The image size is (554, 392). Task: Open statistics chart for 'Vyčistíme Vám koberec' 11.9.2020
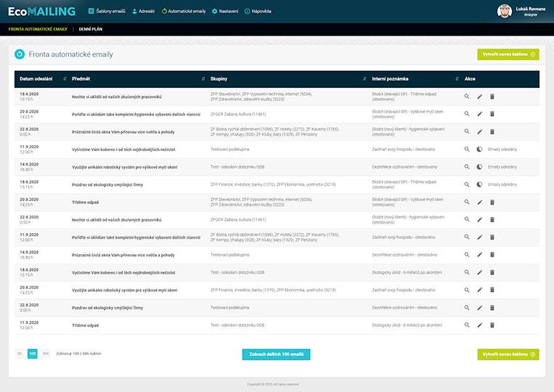coord(479,149)
